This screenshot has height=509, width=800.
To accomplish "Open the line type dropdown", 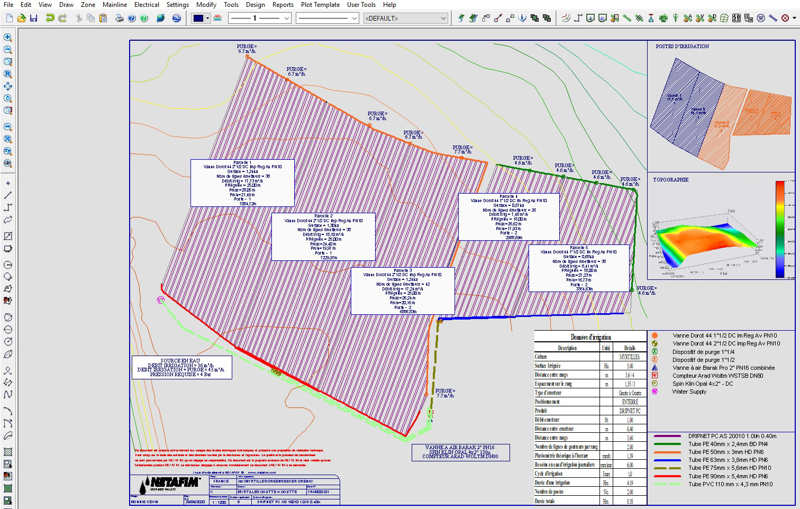I will pyautogui.click(x=355, y=18).
